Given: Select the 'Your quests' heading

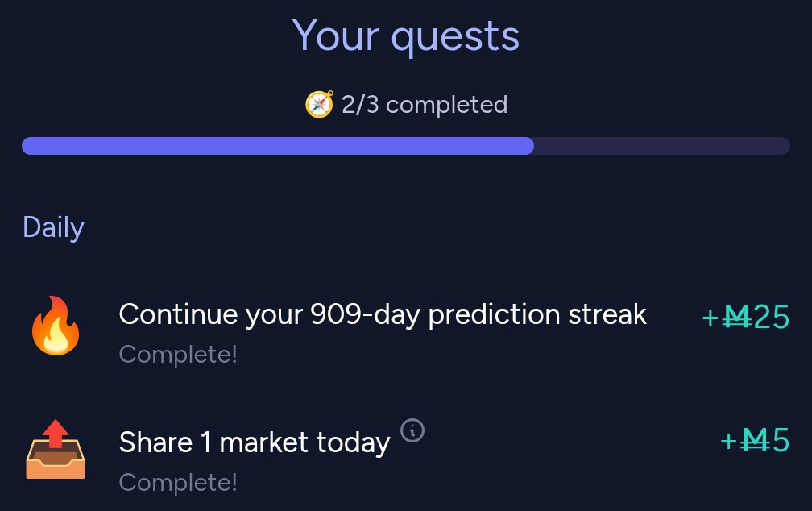Looking at the screenshot, I should click(405, 35).
